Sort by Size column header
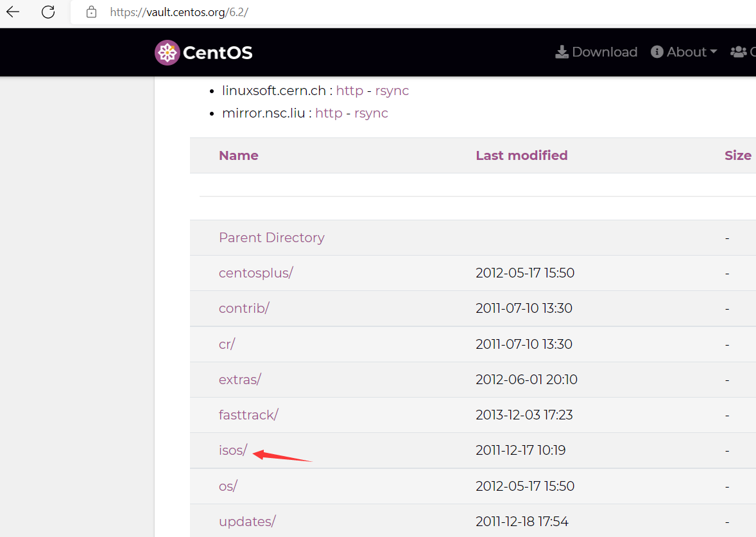This screenshot has width=756, height=537. tap(737, 155)
